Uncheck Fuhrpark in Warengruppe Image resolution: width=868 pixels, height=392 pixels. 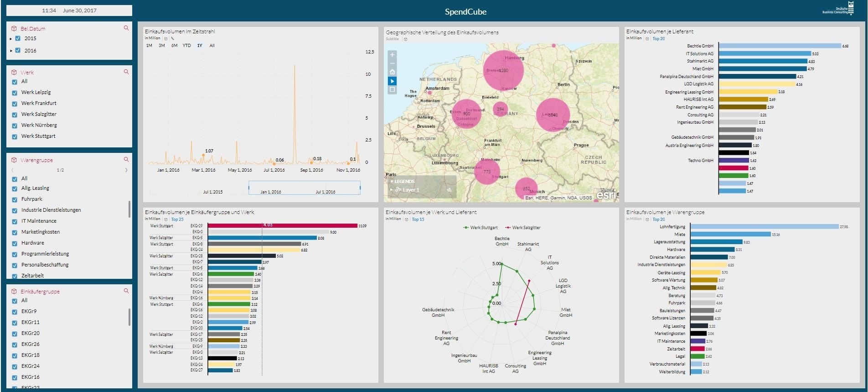pos(15,199)
